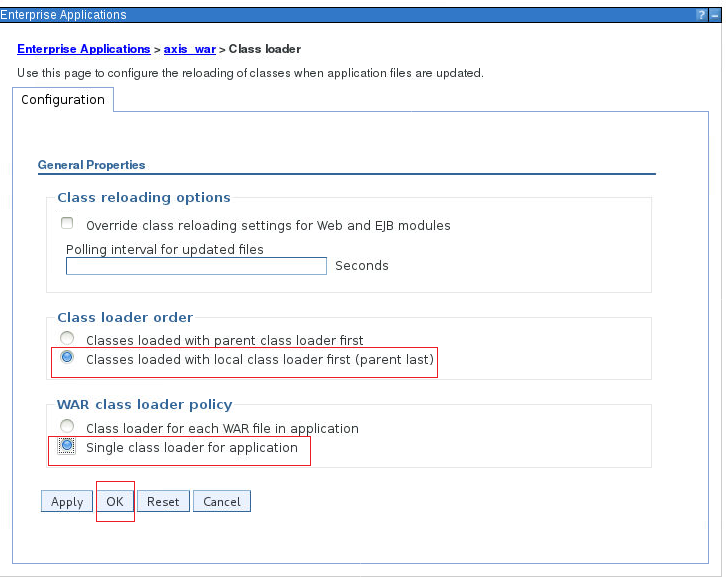726x587 pixels.
Task: Switch to the Configuration tab
Action: coord(63,100)
